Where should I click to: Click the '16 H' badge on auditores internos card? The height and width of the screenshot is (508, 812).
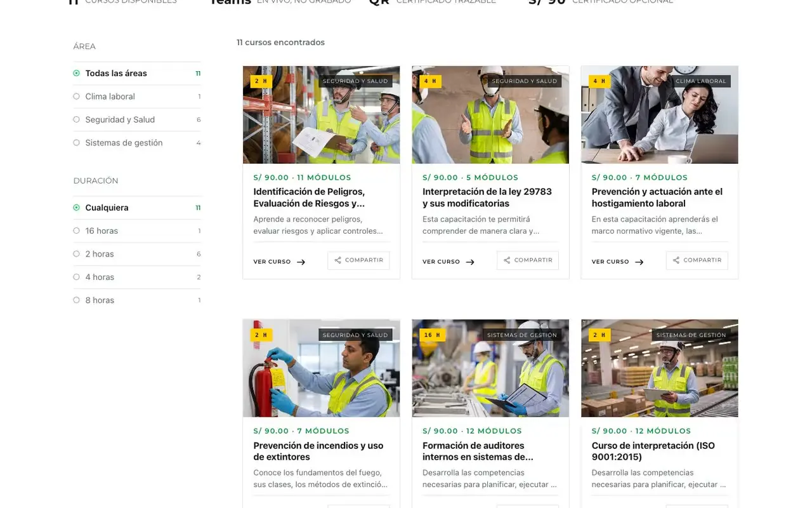[432, 335]
